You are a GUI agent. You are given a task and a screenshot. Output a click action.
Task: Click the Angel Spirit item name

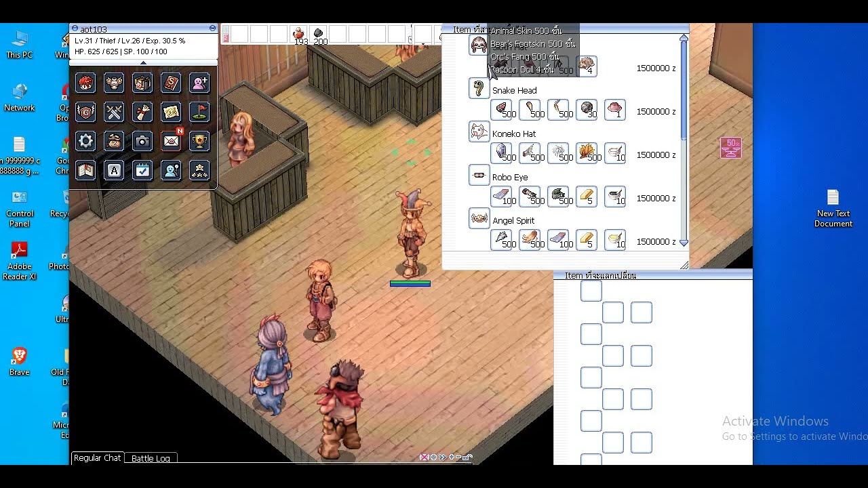(x=513, y=221)
